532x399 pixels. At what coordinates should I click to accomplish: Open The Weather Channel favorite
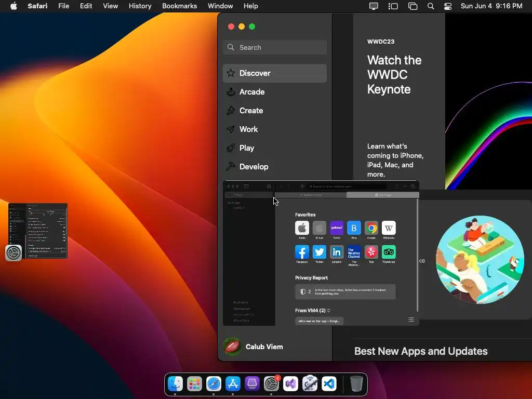(x=354, y=252)
